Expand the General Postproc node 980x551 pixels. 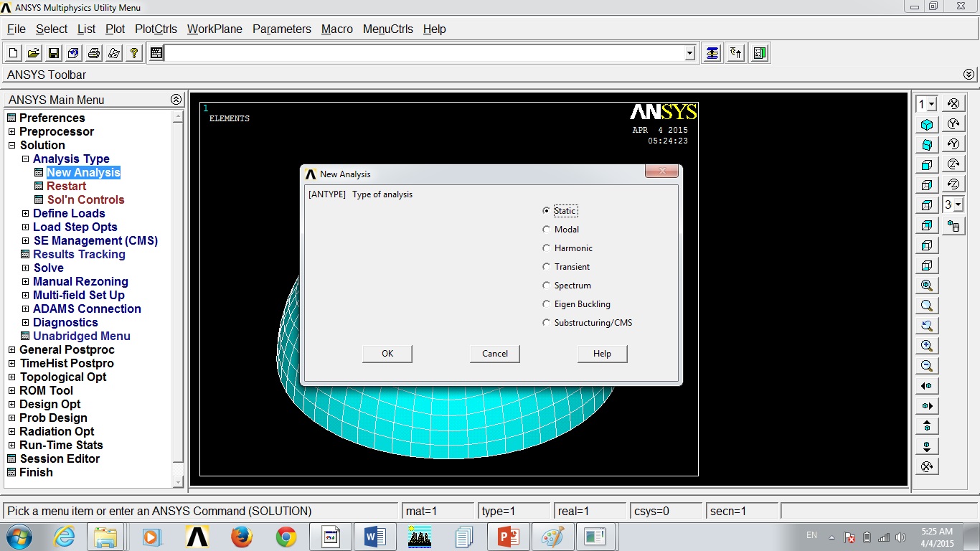[x=11, y=350]
